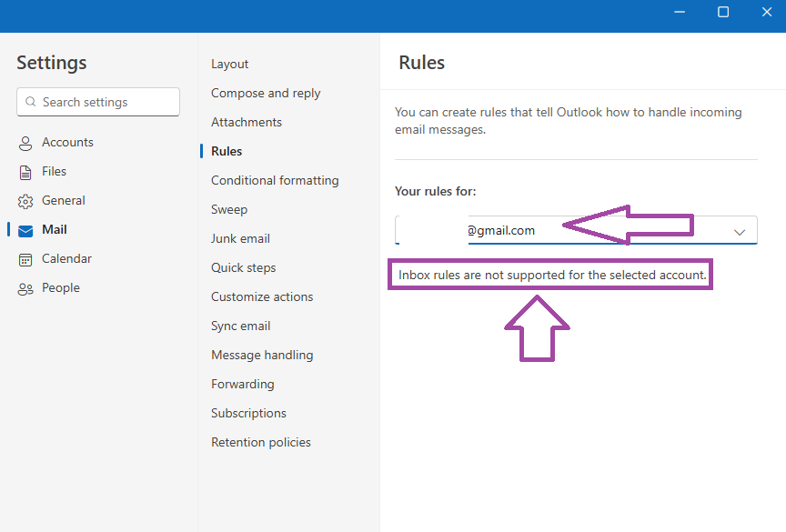Open General settings category

pos(63,200)
